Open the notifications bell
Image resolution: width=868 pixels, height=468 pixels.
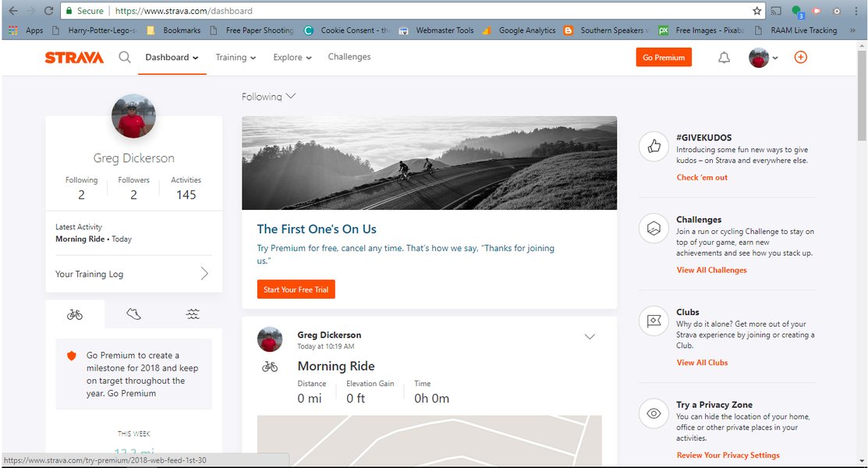[723, 56]
